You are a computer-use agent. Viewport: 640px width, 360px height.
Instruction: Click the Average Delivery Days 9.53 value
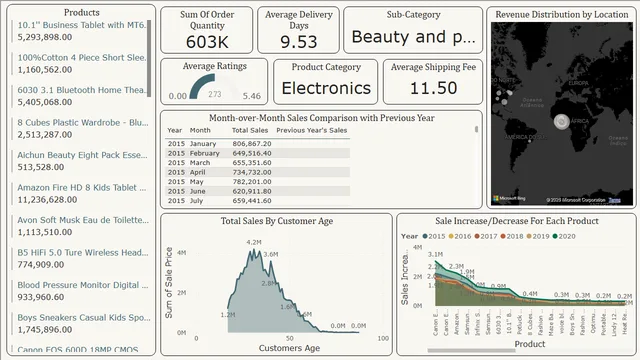pyautogui.click(x=298, y=42)
